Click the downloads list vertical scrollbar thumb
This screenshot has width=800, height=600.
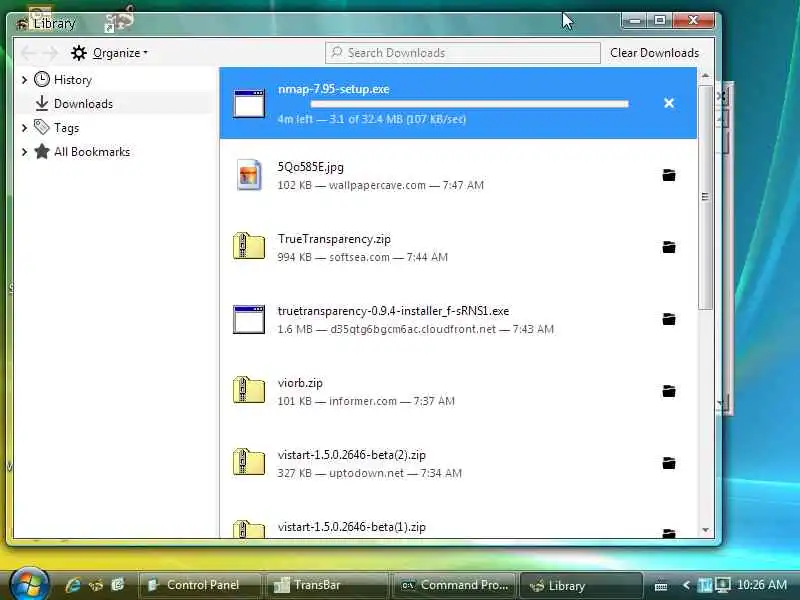click(x=705, y=197)
